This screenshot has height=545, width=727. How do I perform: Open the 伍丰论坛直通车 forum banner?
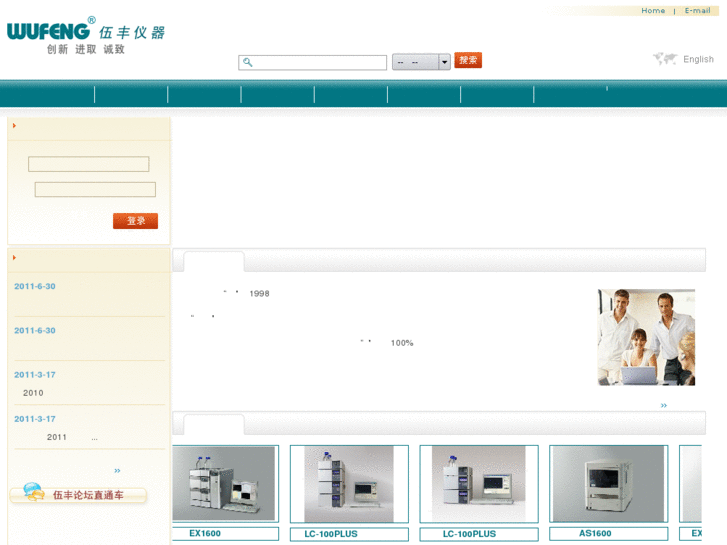click(78, 494)
